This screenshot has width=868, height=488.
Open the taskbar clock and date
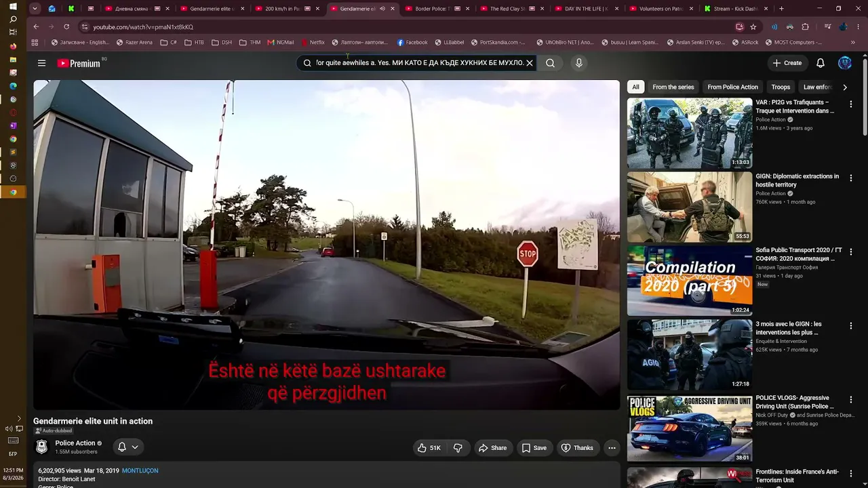pos(13,474)
